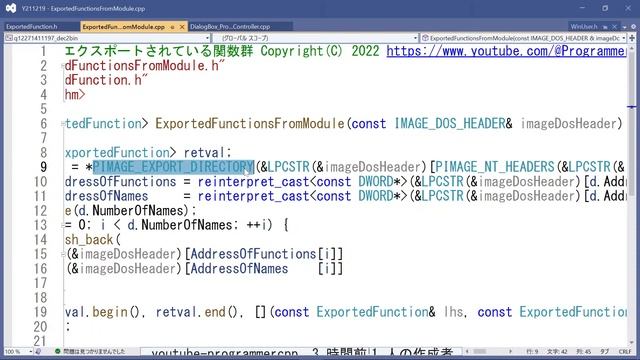
Task: Click line number 19 in the margin
Action: (x=40, y=312)
